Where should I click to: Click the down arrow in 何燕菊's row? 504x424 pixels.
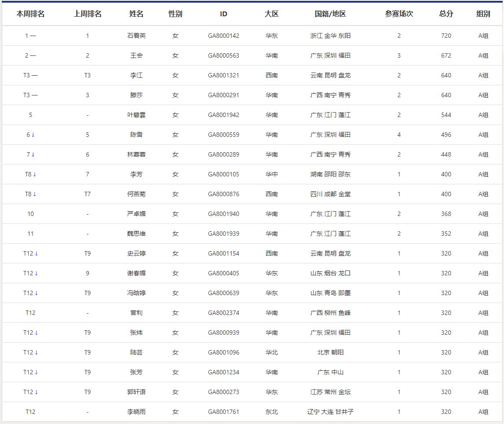pos(35,194)
